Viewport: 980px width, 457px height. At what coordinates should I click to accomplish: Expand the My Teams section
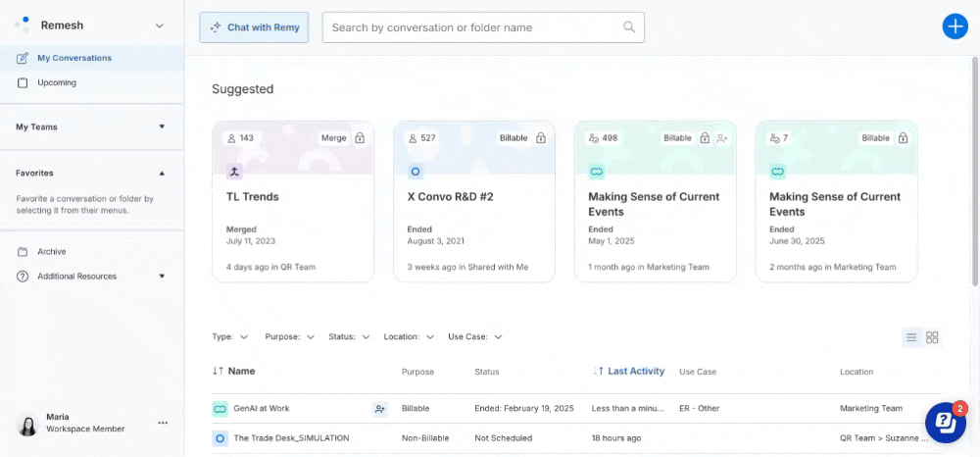(162, 127)
